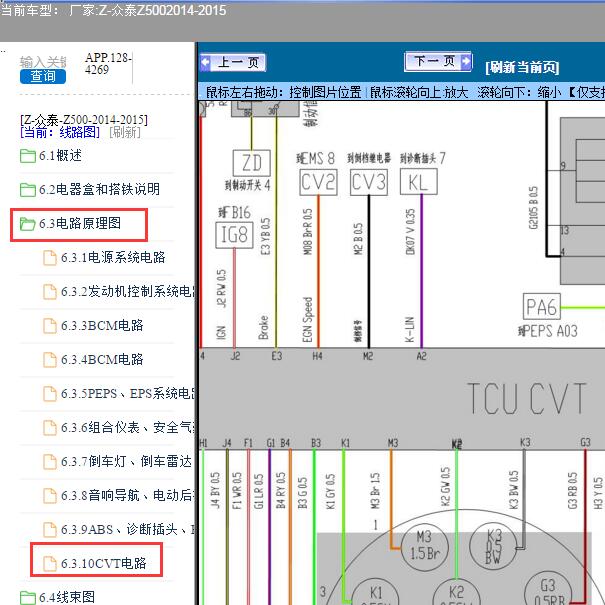Click the IG8 connector box in diagram

point(234,235)
